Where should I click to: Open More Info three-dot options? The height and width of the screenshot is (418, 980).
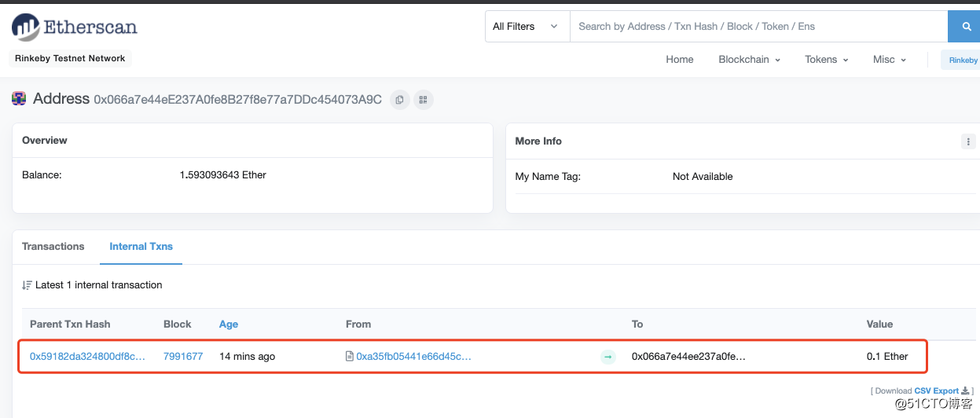pyautogui.click(x=967, y=141)
